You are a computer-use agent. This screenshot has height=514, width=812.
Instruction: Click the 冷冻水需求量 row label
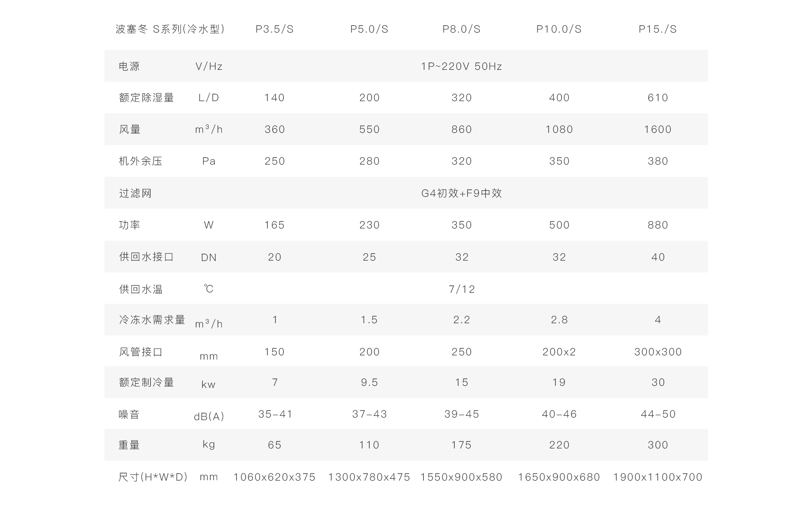[152, 320]
